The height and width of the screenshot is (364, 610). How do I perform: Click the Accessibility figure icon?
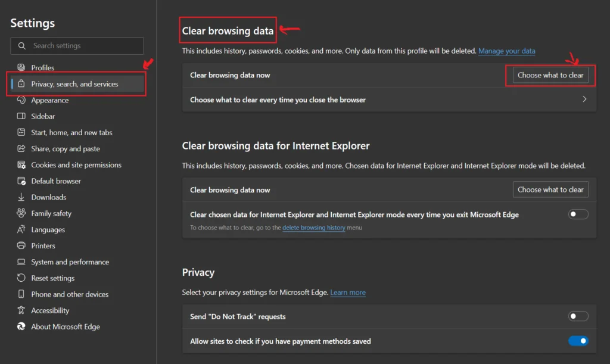pos(21,310)
